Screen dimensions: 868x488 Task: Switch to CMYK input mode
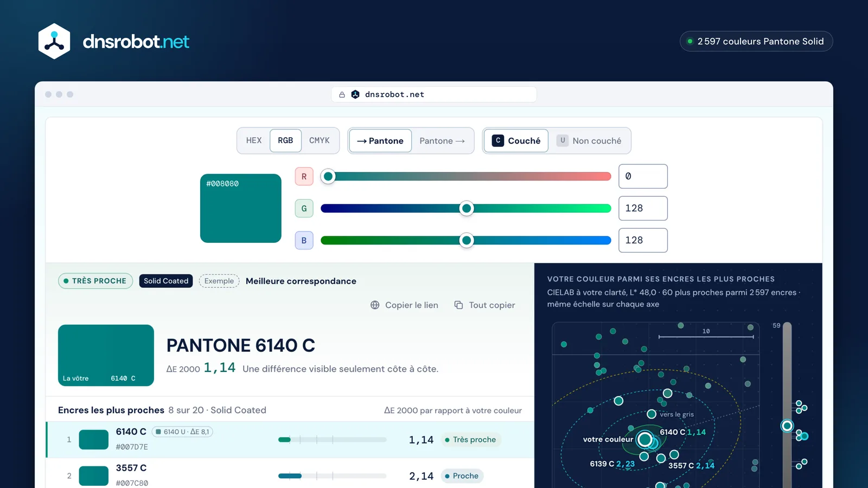tap(320, 140)
